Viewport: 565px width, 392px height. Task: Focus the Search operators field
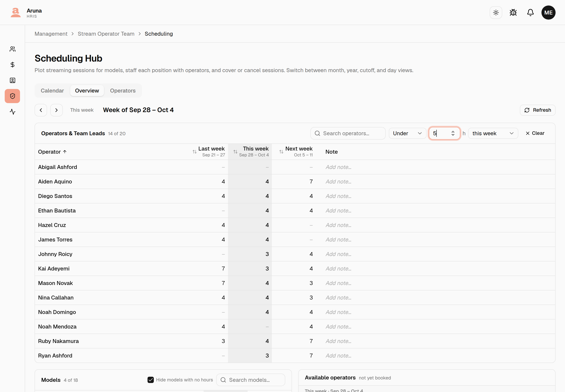click(x=348, y=133)
